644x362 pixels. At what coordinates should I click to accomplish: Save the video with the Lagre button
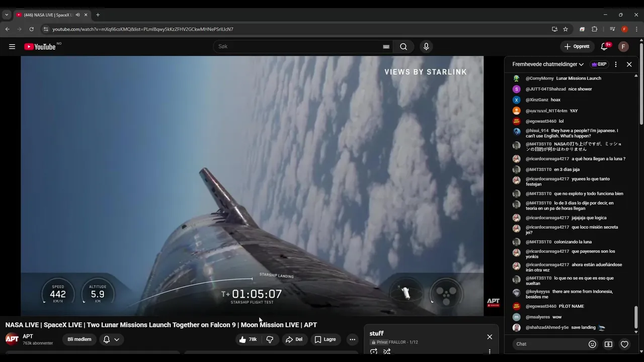325,339
